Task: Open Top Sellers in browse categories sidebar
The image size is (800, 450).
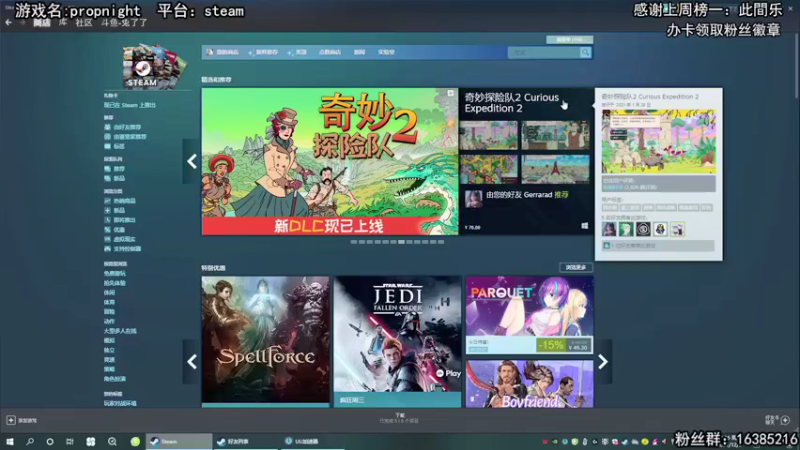Action: coord(119,201)
